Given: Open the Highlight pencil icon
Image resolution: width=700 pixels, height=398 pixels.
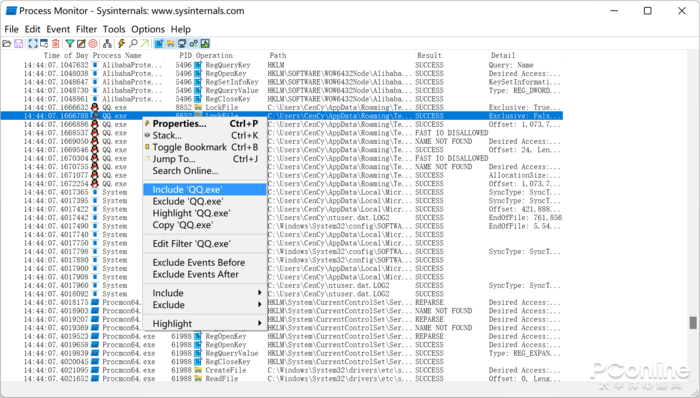Looking at the screenshot, I should point(81,43).
